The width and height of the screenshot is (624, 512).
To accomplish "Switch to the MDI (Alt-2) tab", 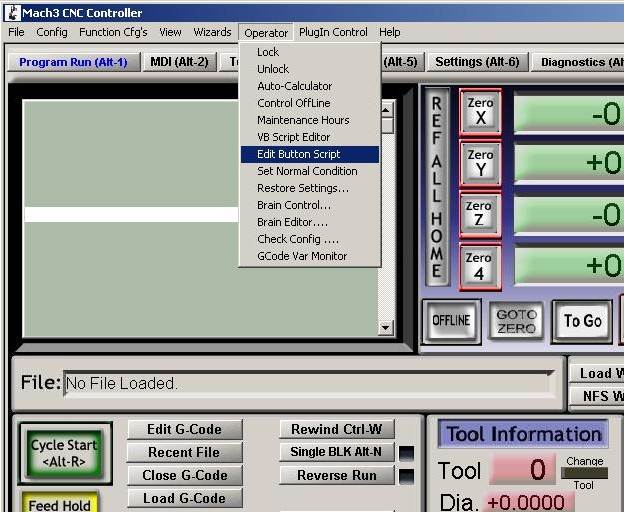I will (179, 62).
